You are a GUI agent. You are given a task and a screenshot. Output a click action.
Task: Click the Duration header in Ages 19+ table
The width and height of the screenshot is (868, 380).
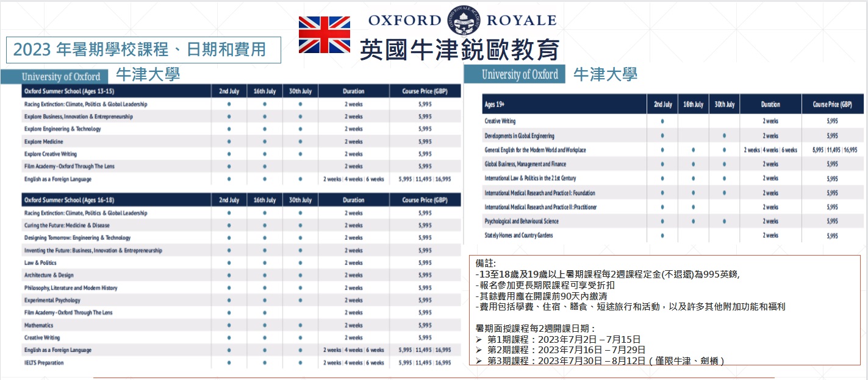pyautogui.click(x=770, y=104)
